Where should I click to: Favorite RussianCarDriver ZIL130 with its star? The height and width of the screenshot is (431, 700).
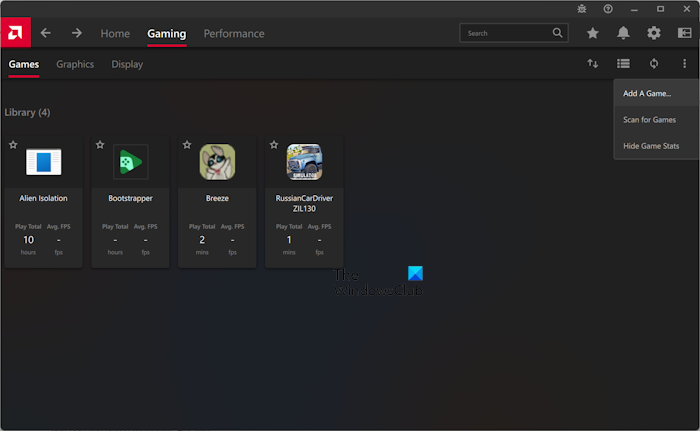coord(274,145)
